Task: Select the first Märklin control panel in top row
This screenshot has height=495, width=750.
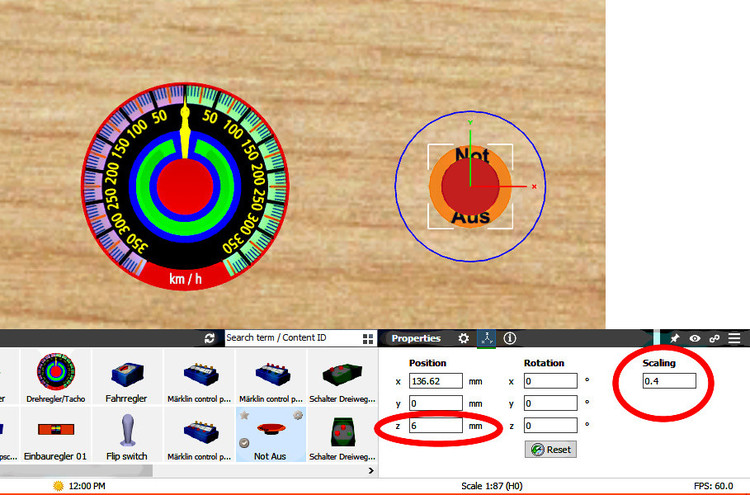Action: tap(199, 377)
